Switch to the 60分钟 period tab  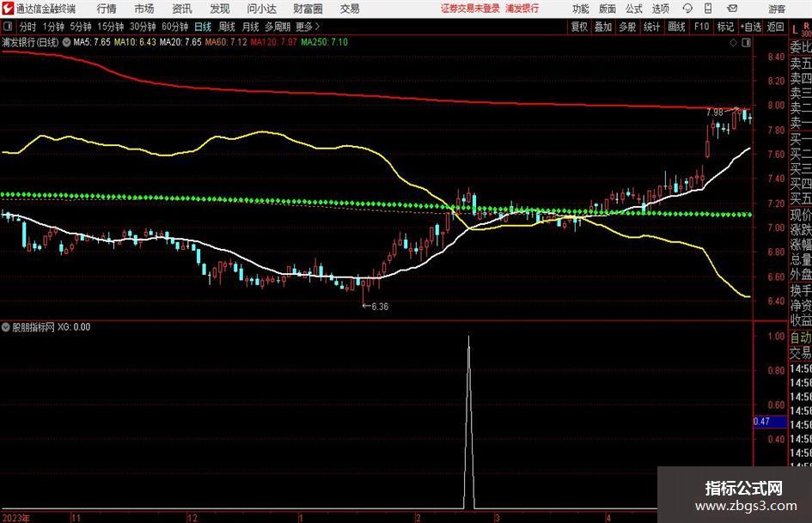click(174, 27)
